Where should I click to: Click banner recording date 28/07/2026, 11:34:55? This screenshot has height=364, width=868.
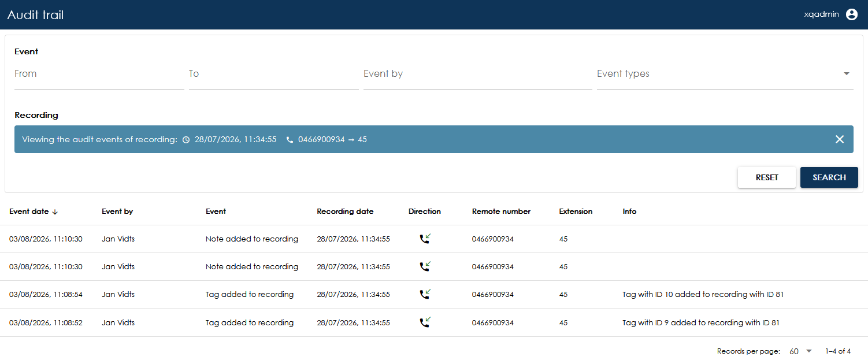coord(235,140)
